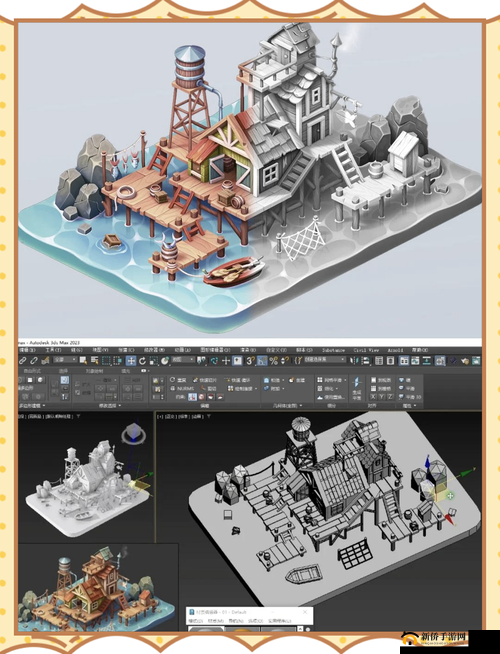Expand the 修改选择 panel arrow
The height and width of the screenshot is (654, 500).
tap(120, 405)
